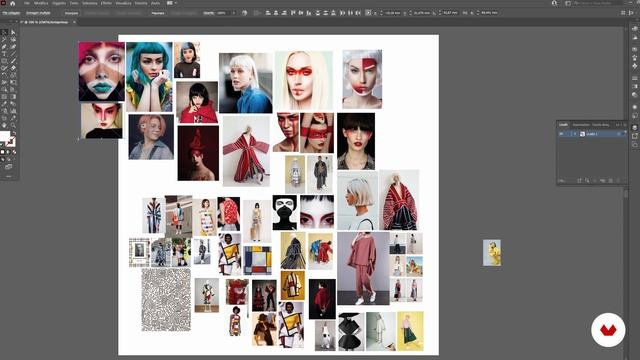Click the Incorpora button
The image size is (640, 360).
click(71, 13)
